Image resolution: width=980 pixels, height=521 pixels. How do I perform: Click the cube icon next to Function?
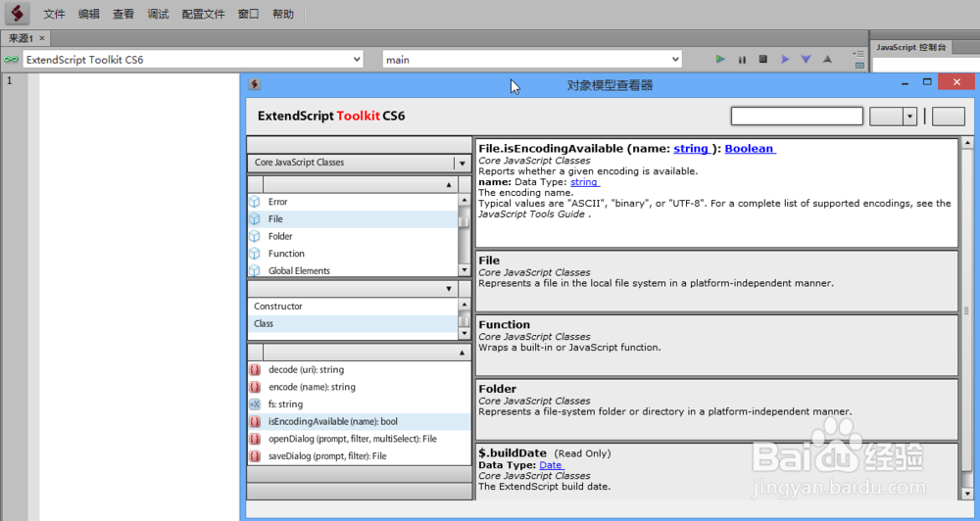pos(255,254)
